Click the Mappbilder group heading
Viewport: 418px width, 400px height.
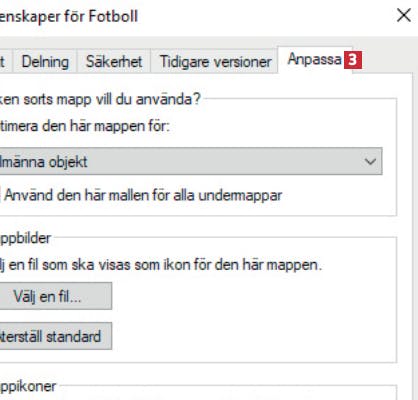25,238
